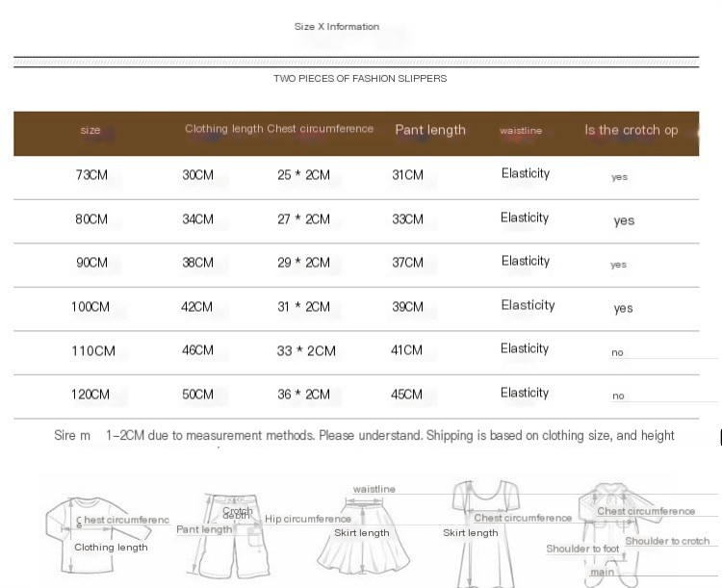Select the 73CM size cell
Viewport: 722px width, 588px height.
point(91,175)
